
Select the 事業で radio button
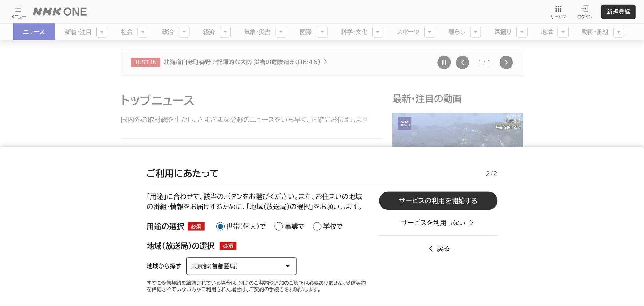coord(278,226)
